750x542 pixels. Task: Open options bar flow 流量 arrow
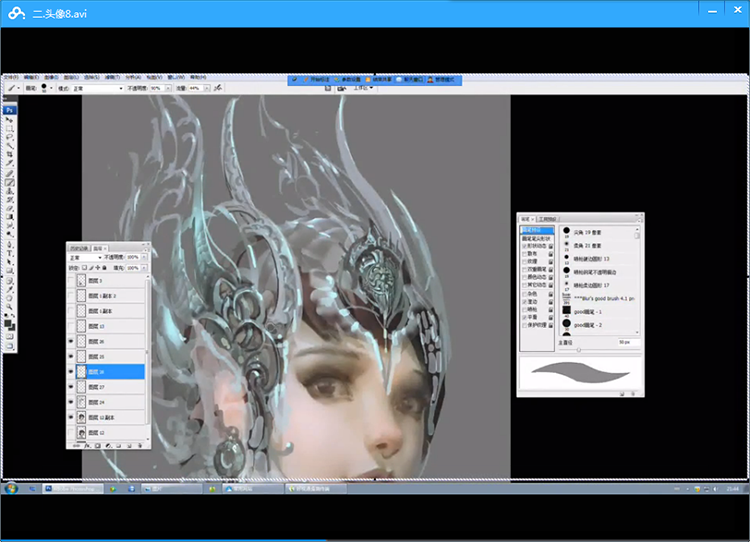click(207, 88)
